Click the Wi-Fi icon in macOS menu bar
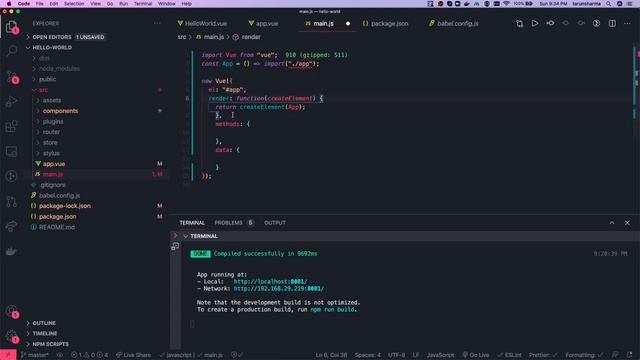The image size is (640, 360). (x=506, y=4)
